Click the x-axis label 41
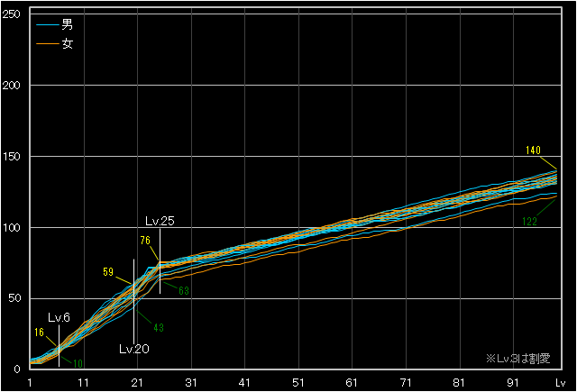Viewport: 577px width, 392px height. pyautogui.click(x=244, y=383)
